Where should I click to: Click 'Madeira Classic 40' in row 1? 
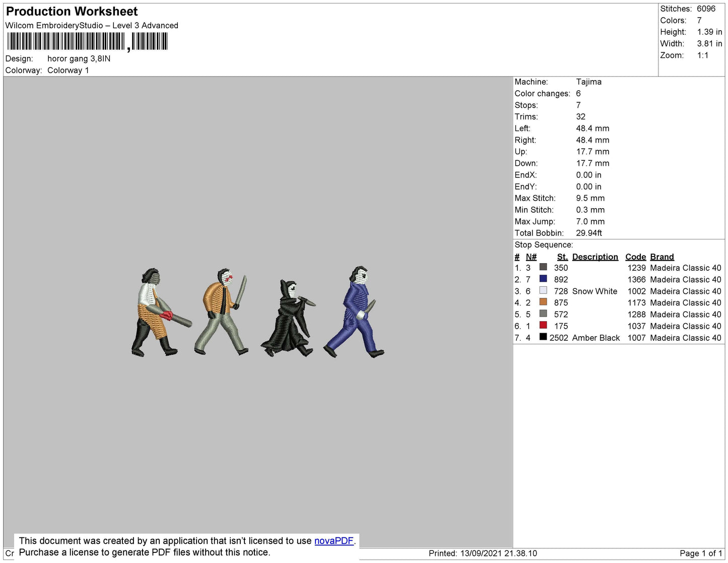686,268
